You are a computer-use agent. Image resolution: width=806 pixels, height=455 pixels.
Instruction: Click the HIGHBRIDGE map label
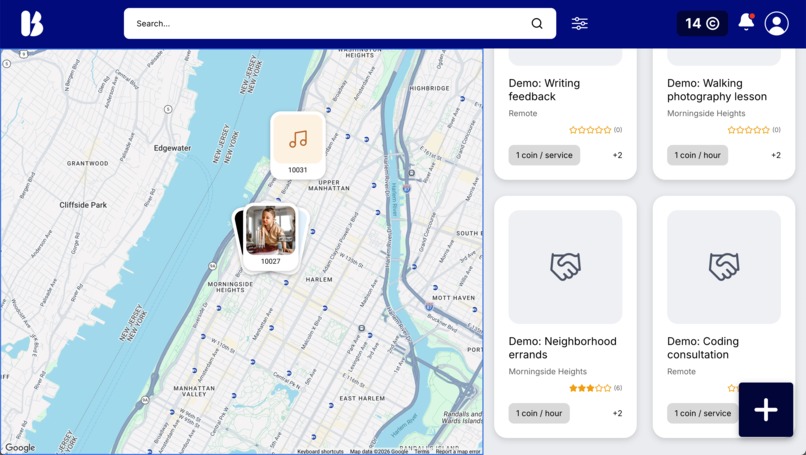(429, 88)
